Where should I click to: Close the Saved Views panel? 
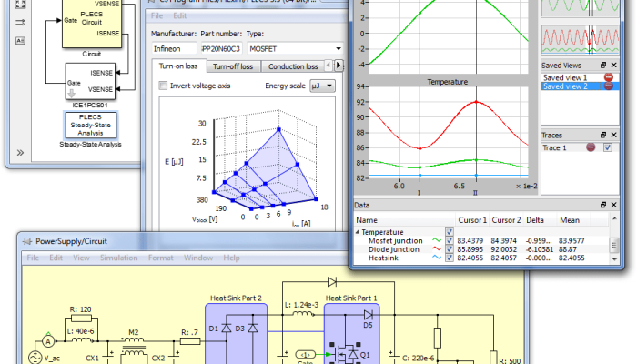[614, 65]
